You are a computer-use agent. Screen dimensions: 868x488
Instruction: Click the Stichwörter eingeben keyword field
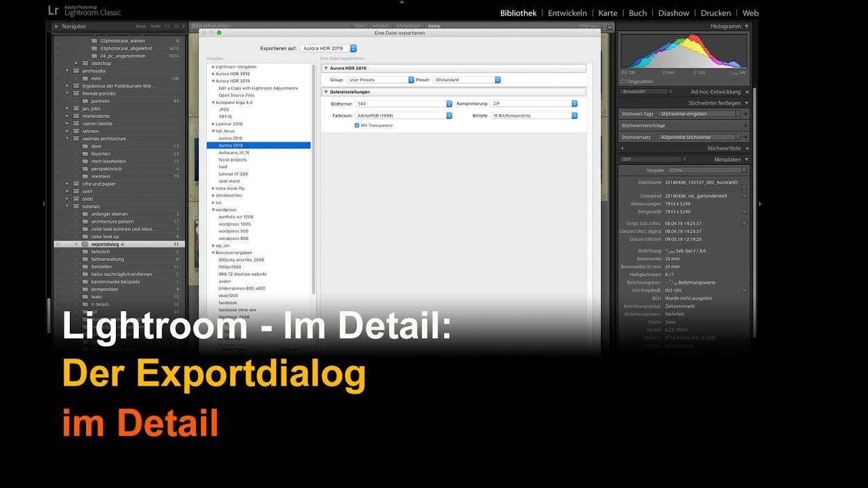click(x=698, y=114)
